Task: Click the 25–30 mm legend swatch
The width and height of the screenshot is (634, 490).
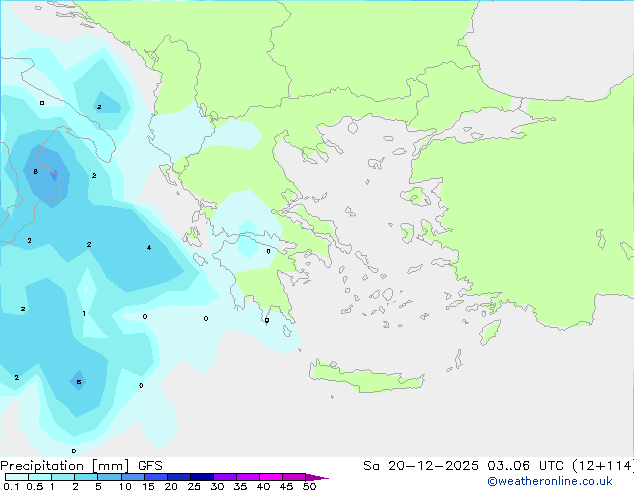Action: (x=202, y=477)
